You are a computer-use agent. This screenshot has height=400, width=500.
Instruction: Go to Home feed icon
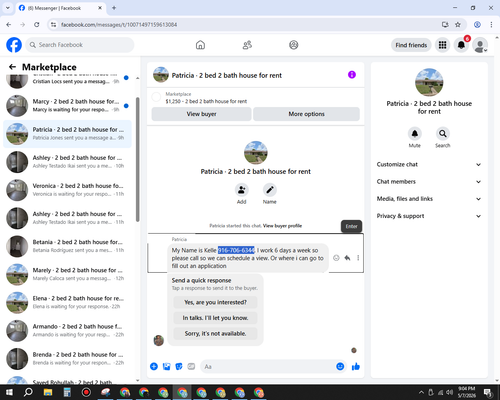200,45
